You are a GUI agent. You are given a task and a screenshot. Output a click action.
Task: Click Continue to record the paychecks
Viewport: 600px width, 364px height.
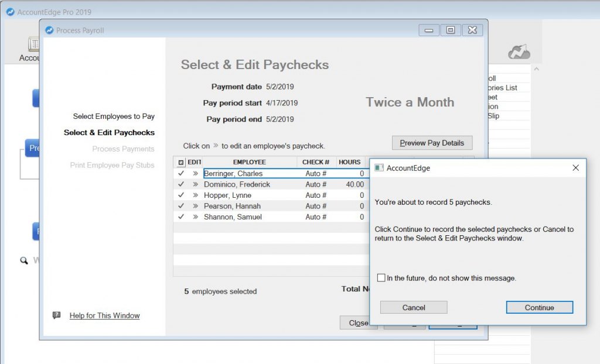(x=538, y=307)
